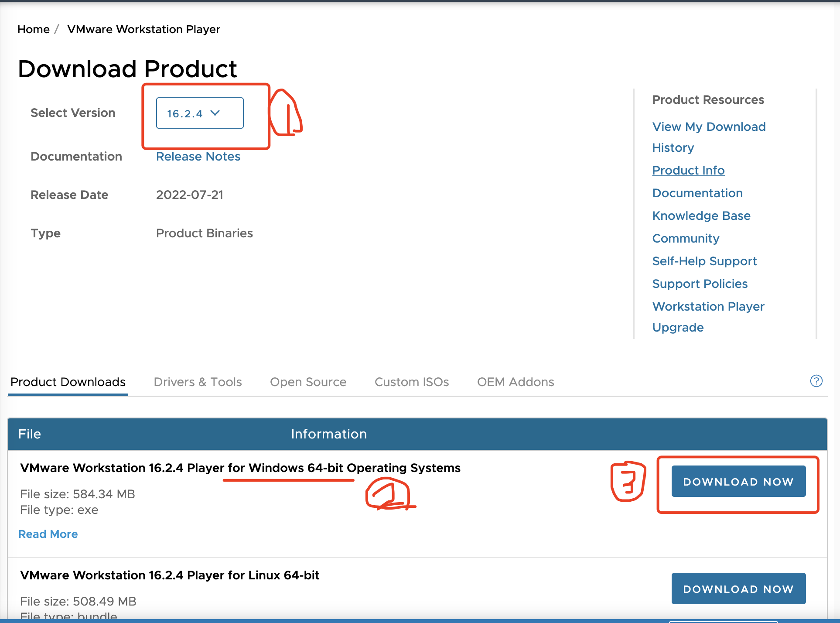Open Support Policies link
This screenshot has width=840, height=623.
[x=700, y=284]
